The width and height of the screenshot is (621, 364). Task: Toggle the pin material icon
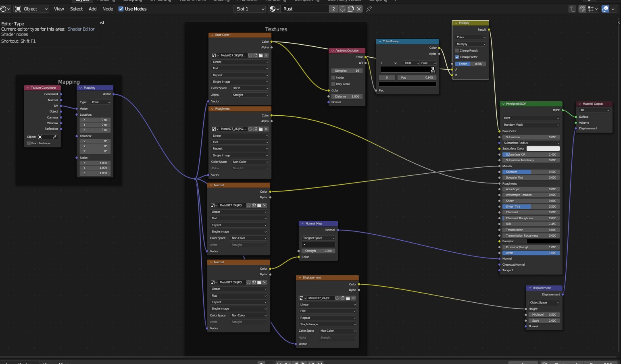pos(369,9)
